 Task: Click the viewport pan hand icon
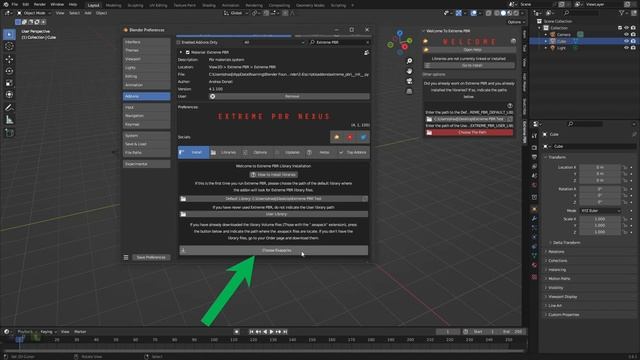click(409, 71)
